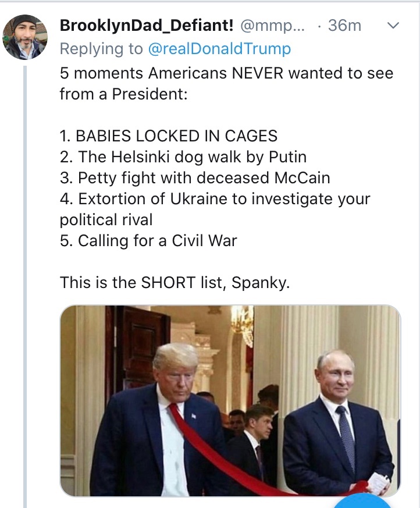The width and height of the screenshot is (420, 508).
Task: Tap the "This is the SHORT list, Spanky." line
Action: (175, 283)
